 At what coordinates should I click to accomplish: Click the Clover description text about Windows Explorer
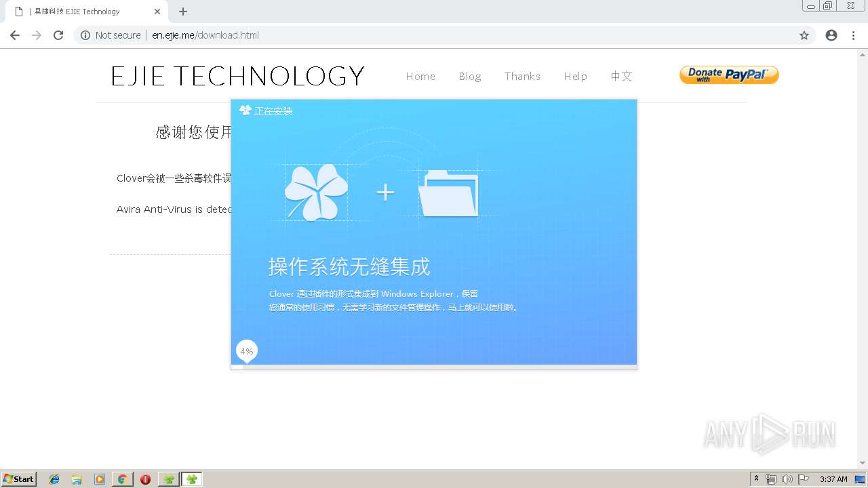pyautogui.click(x=395, y=300)
